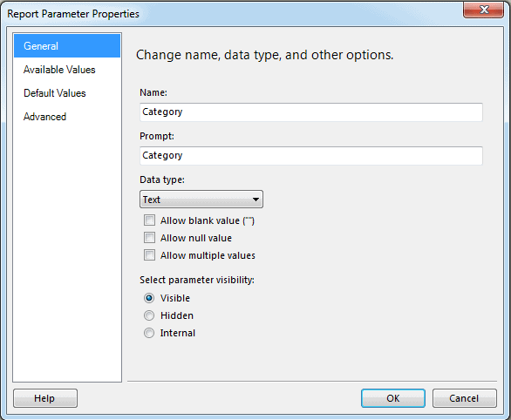This screenshot has height=420, width=511.
Task: Click the Allow multiple values label
Action: point(208,255)
